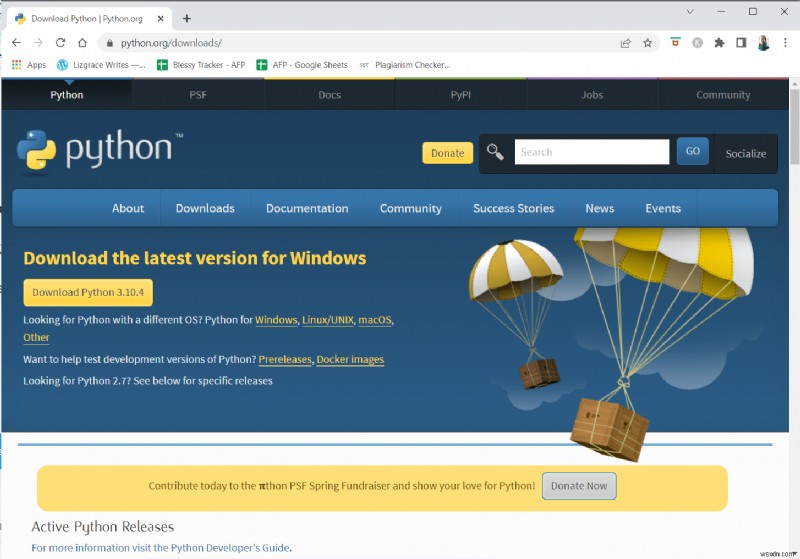The height and width of the screenshot is (559, 800).
Task: Open the About menu
Action: (x=128, y=208)
